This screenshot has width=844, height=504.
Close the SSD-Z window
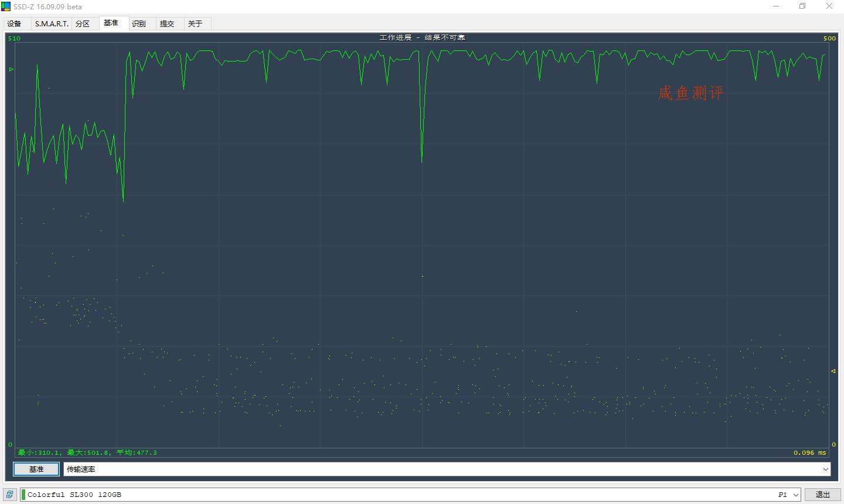coord(829,6)
